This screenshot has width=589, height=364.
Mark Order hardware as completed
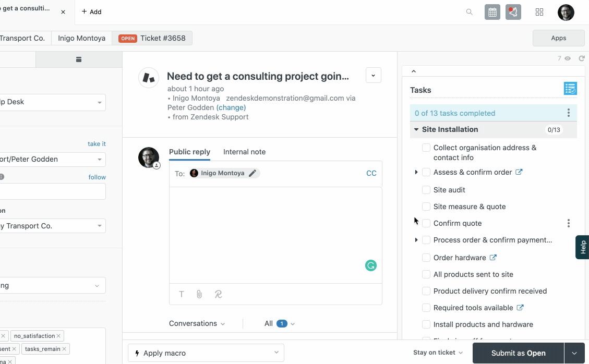click(426, 257)
